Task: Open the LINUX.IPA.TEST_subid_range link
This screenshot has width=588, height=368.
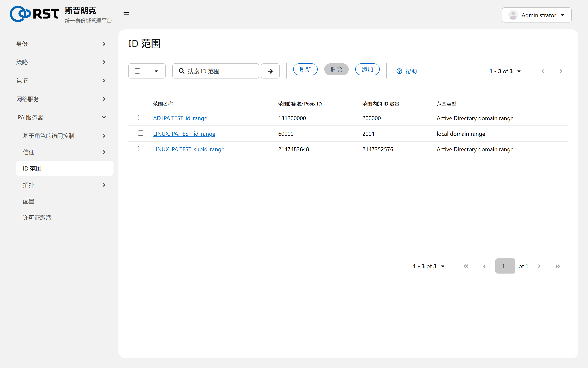Action: 189,149
